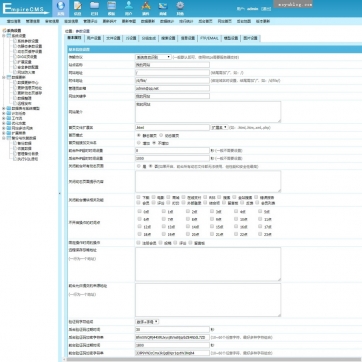Check the 17点 hour checkbox
Screen dimensions: 362x362
[260, 226]
